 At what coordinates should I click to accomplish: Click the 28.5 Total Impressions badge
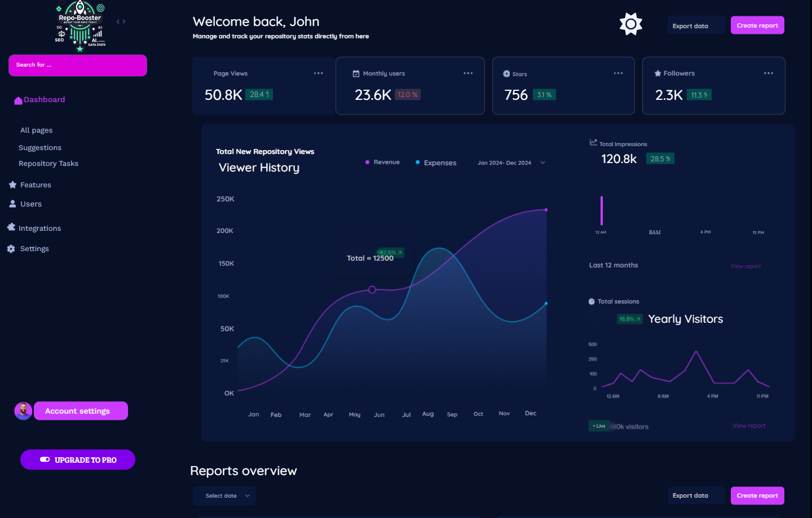click(x=660, y=159)
